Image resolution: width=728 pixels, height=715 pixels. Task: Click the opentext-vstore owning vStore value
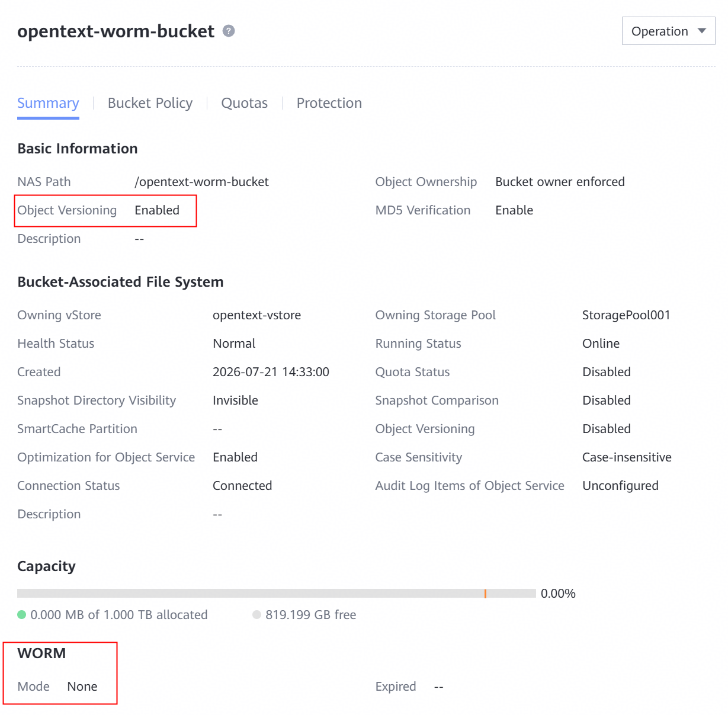pyautogui.click(x=256, y=315)
